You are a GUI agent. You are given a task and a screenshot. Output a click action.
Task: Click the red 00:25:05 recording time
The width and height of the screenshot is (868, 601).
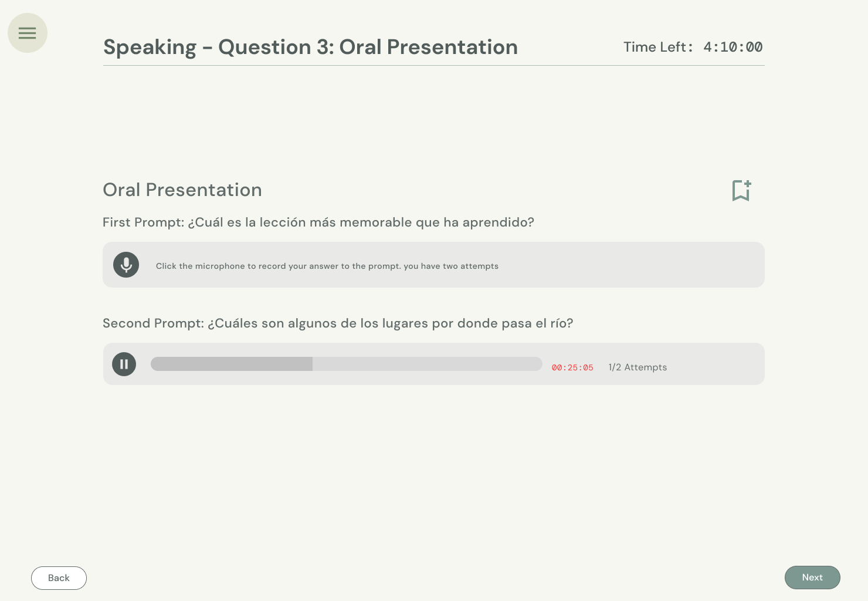pos(572,368)
